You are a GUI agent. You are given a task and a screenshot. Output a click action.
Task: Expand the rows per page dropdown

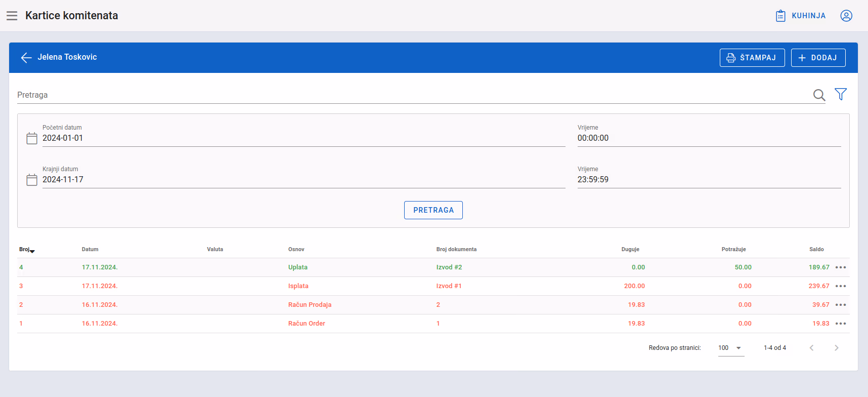[731, 348]
